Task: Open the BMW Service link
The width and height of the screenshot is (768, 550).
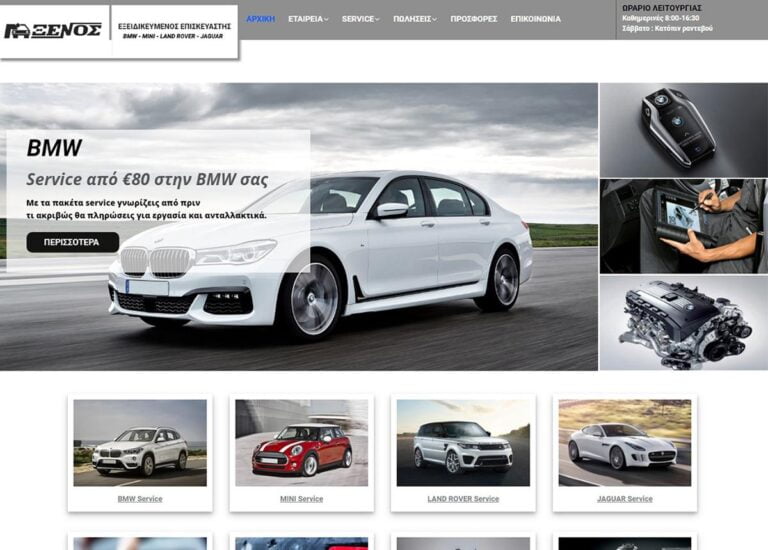Action: [140, 499]
